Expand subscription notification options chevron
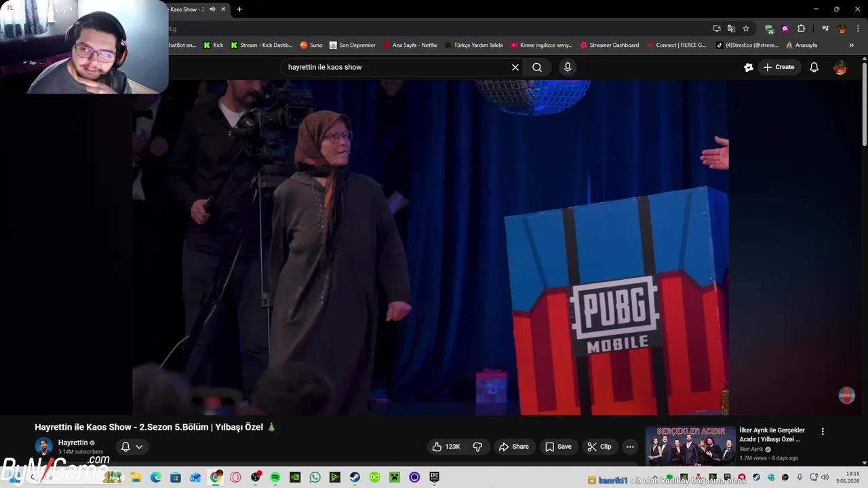 click(139, 447)
